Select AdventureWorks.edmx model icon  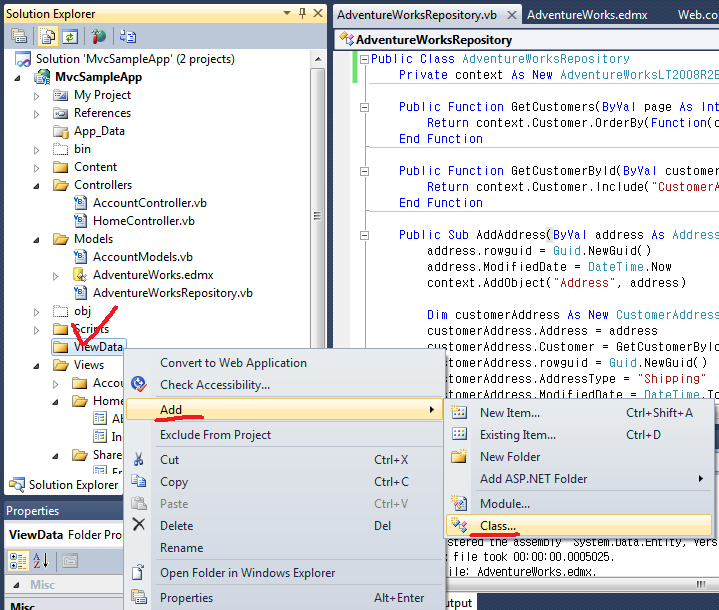(x=80, y=275)
